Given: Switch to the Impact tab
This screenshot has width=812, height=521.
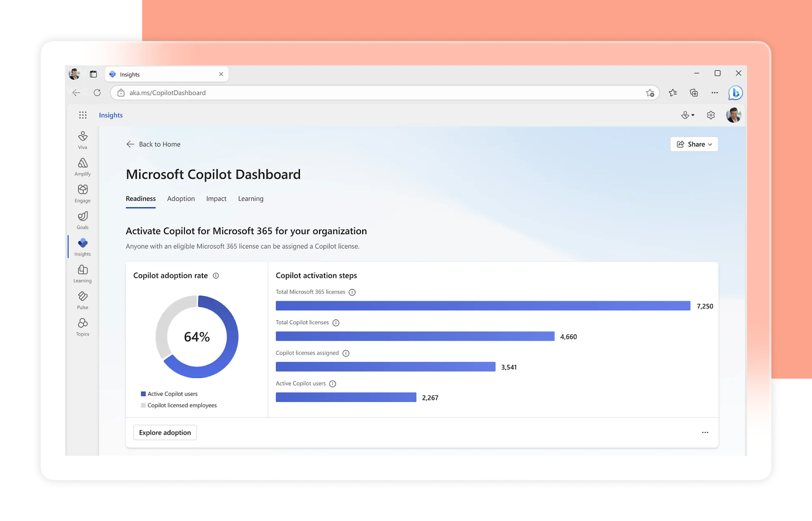Looking at the screenshot, I should coord(216,199).
